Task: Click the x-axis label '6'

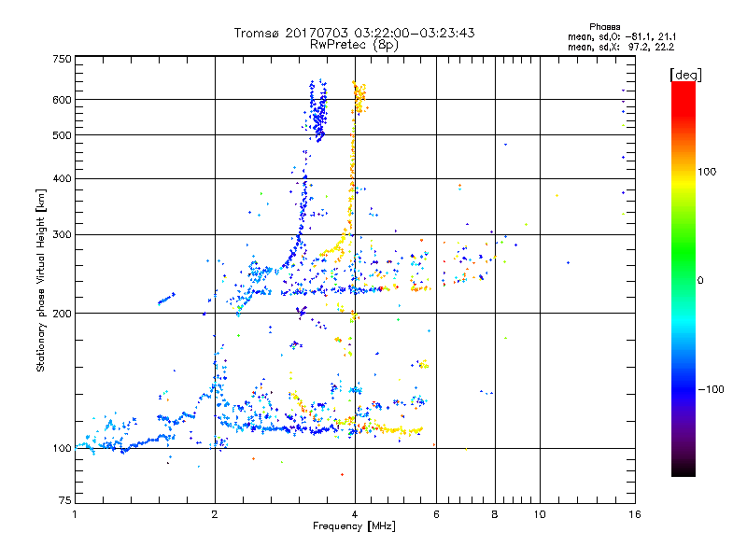Action: pyautogui.click(x=436, y=514)
